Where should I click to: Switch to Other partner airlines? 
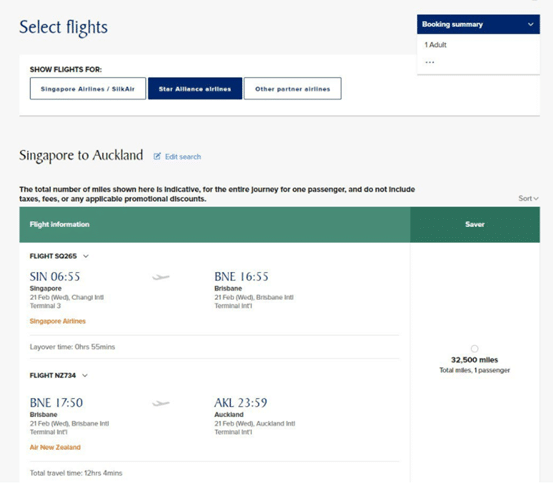coord(293,89)
